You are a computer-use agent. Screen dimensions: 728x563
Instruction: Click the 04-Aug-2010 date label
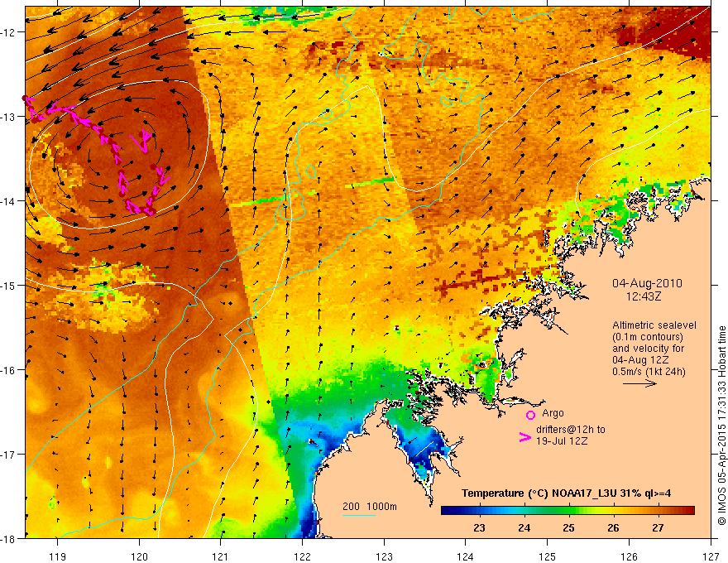pyautogui.click(x=647, y=283)
